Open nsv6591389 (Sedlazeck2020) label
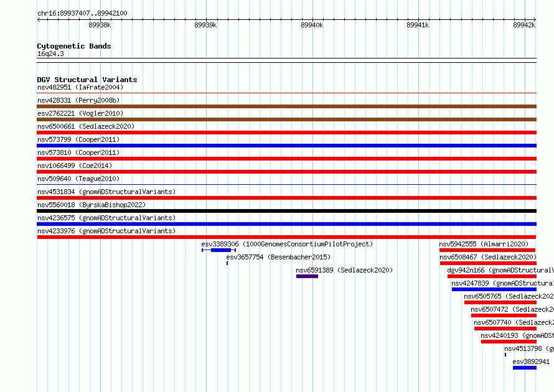554x392 pixels. coord(344,270)
